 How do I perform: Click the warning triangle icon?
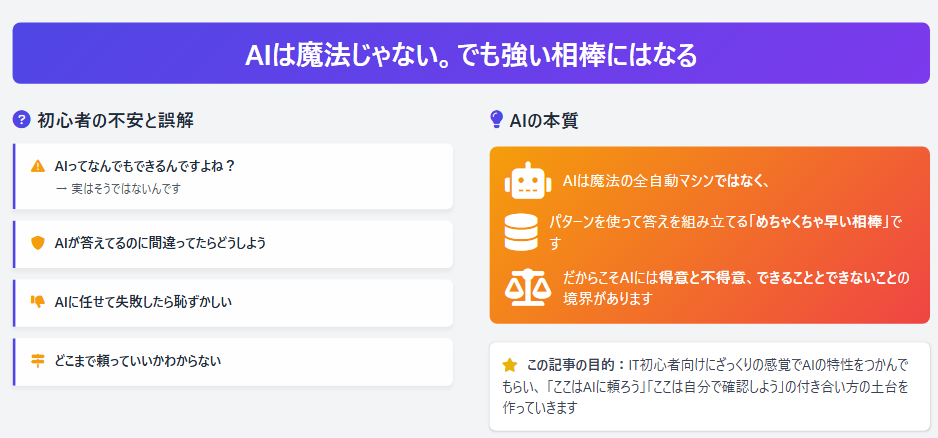pyautogui.click(x=38, y=166)
